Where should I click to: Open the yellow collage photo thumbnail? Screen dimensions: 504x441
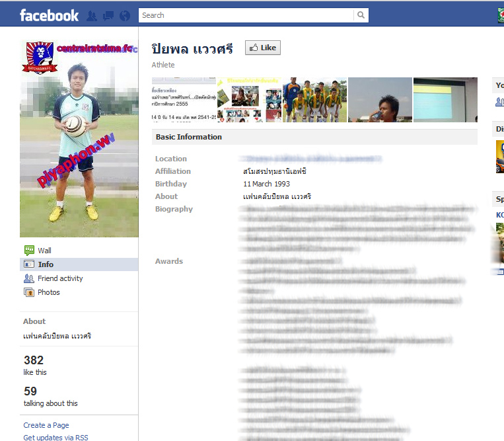(250, 100)
